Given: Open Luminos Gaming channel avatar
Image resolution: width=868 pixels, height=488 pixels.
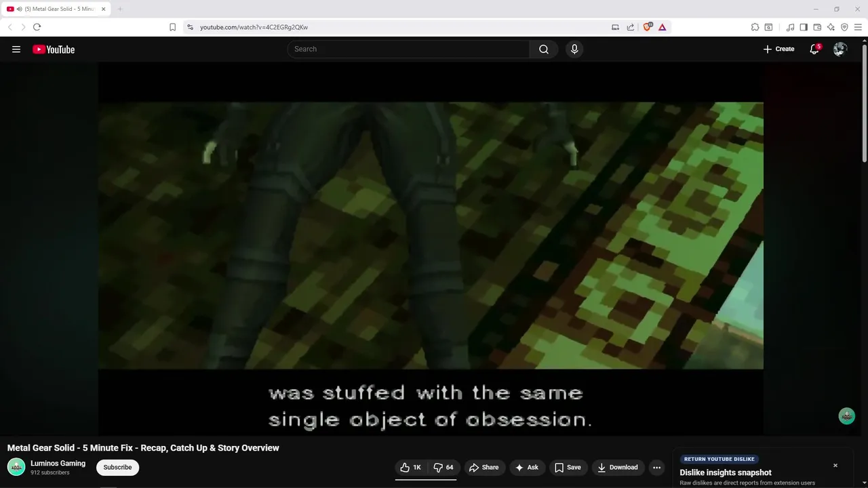Looking at the screenshot, I should (16, 467).
